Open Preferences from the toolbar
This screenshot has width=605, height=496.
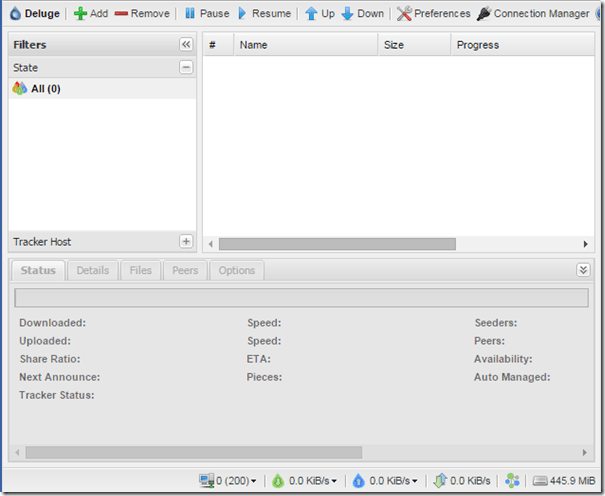(x=434, y=13)
